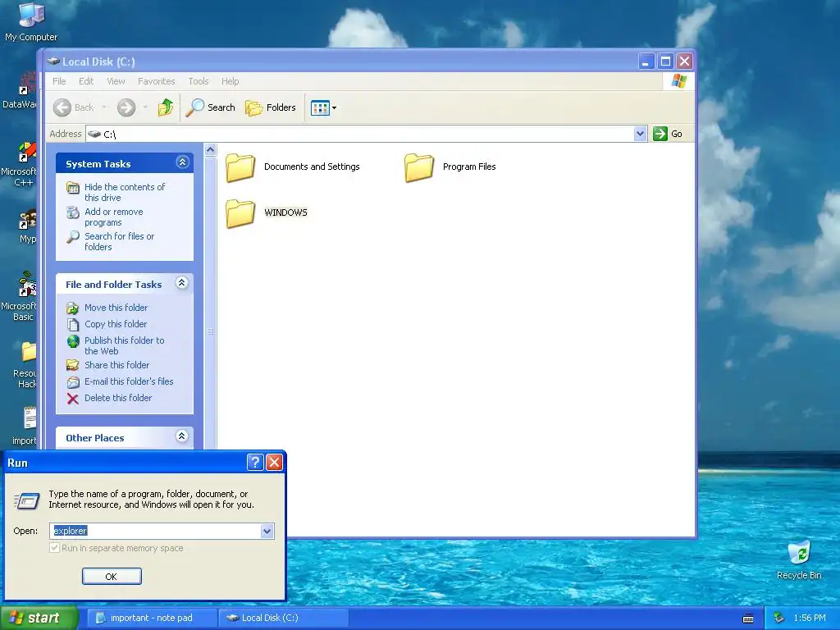
Task: Open the View menu
Action: [116, 81]
